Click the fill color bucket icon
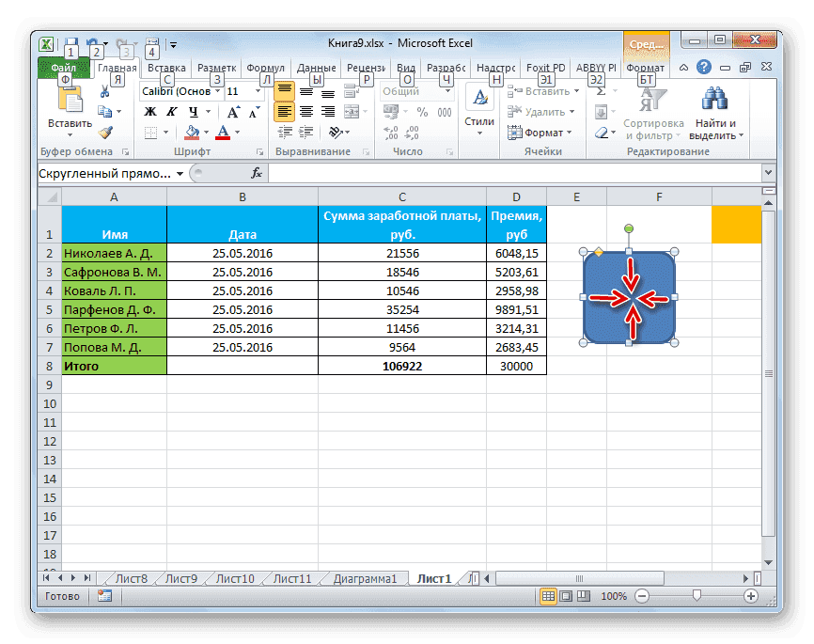 [190, 132]
